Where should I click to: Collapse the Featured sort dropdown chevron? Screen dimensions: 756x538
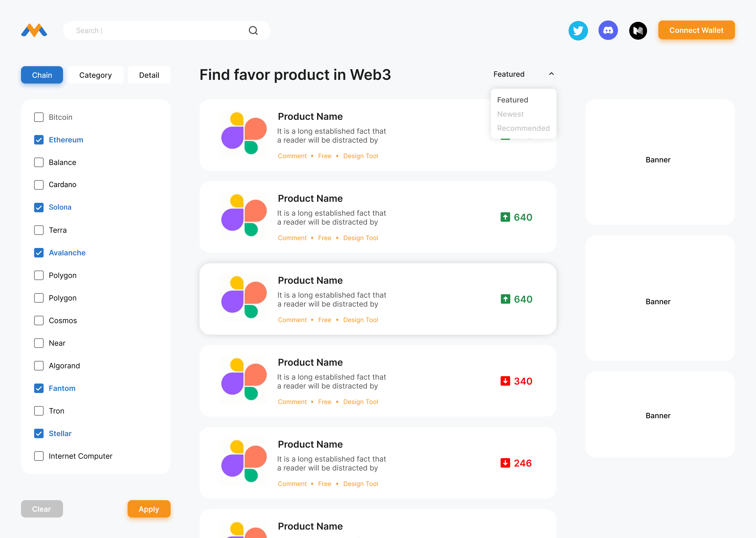coord(551,74)
